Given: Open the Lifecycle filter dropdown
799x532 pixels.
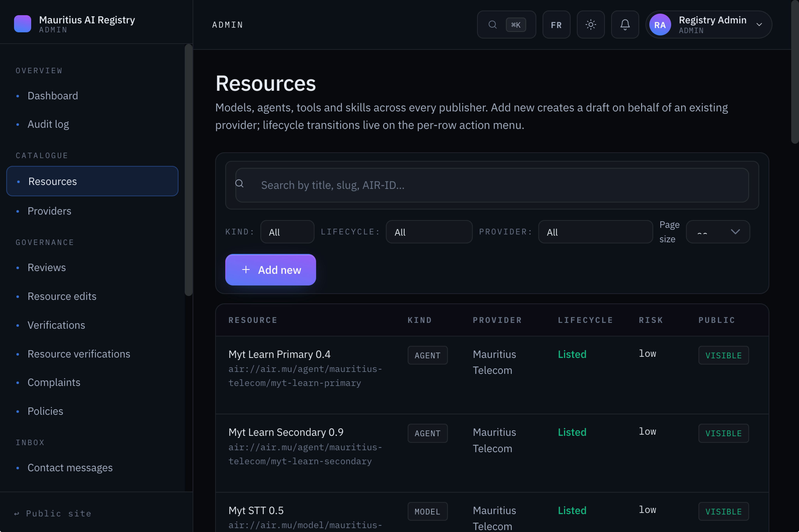Looking at the screenshot, I should (x=429, y=232).
